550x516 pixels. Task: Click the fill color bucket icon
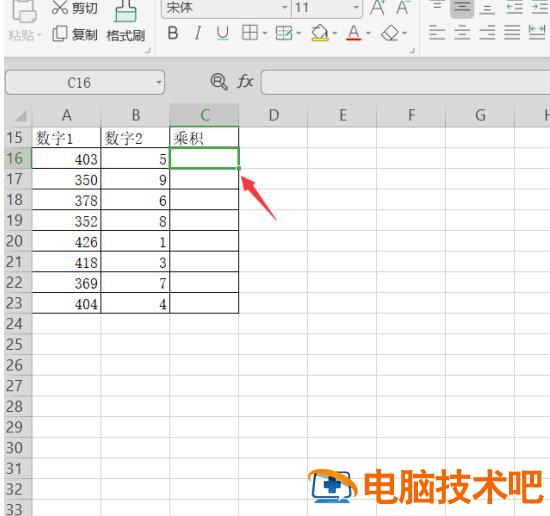point(320,33)
